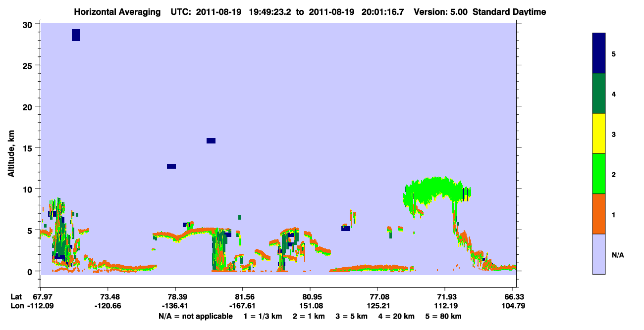Click the dark blue colorbar segment labeled 5
This screenshot has width=644, height=330.
click(x=599, y=53)
